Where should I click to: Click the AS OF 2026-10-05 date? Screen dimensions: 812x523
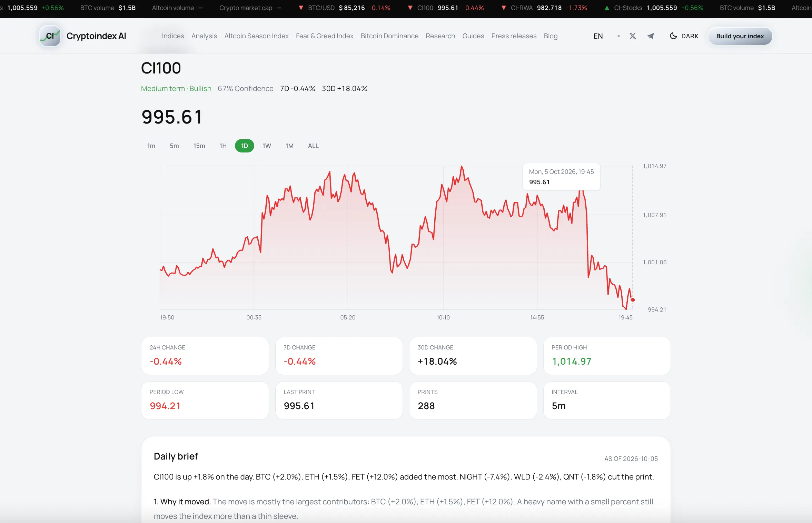(x=631, y=458)
